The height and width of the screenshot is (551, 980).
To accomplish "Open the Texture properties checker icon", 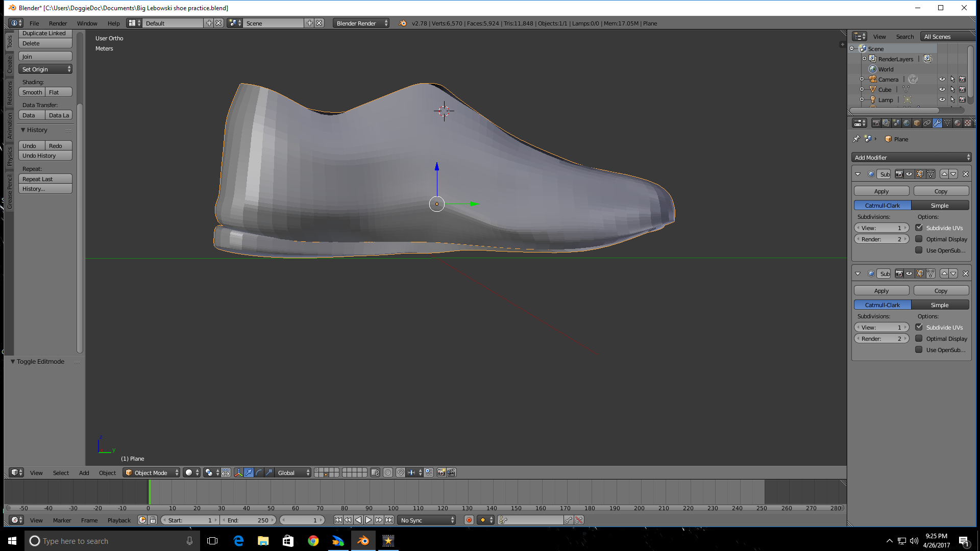I will [968, 123].
